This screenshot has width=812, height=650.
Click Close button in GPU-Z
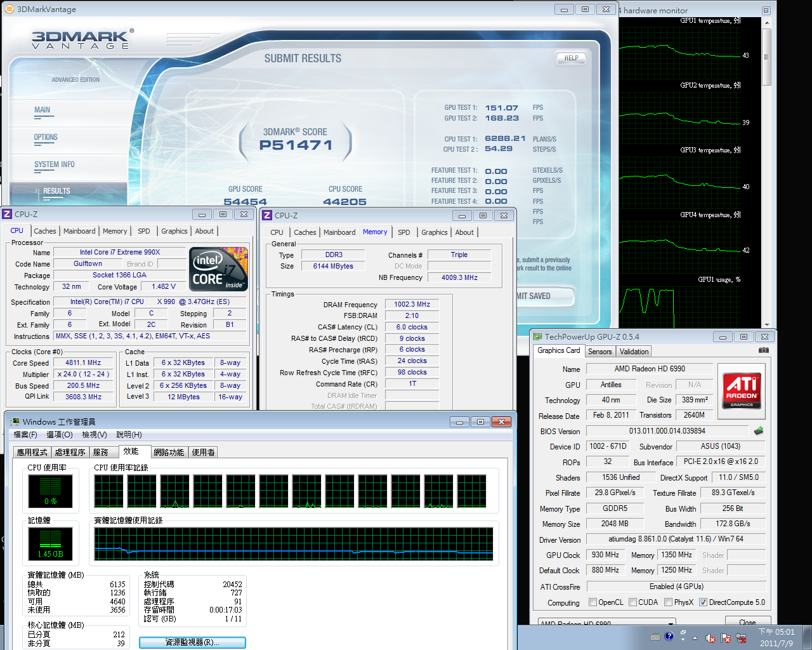(747, 622)
